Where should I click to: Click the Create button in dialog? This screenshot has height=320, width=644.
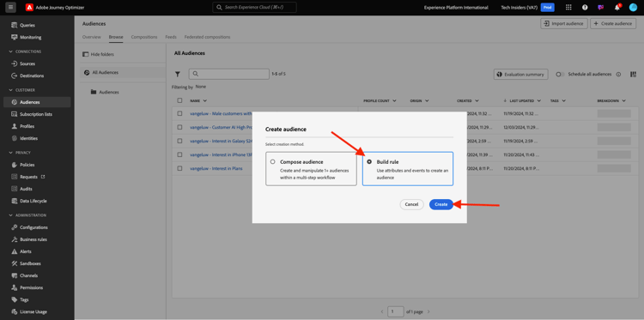click(x=441, y=204)
